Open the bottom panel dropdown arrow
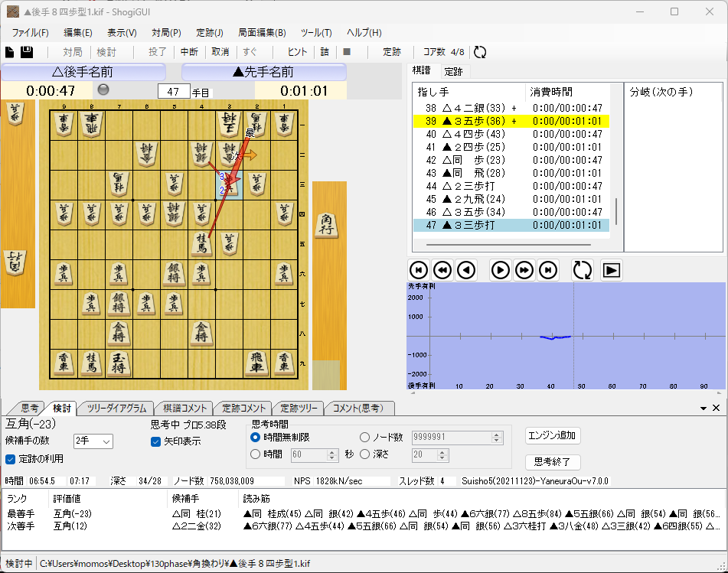Screen dimensions: 728x573 704,409
